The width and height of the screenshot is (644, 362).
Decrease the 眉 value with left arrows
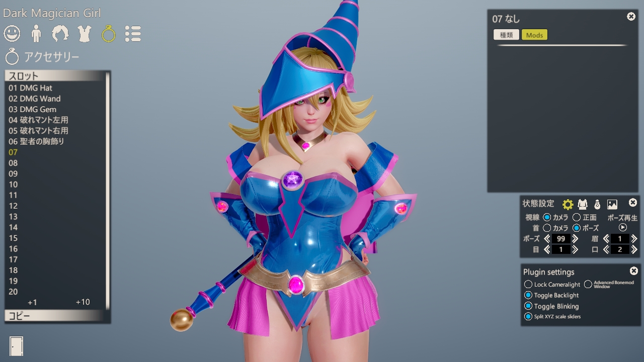[x=606, y=239]
